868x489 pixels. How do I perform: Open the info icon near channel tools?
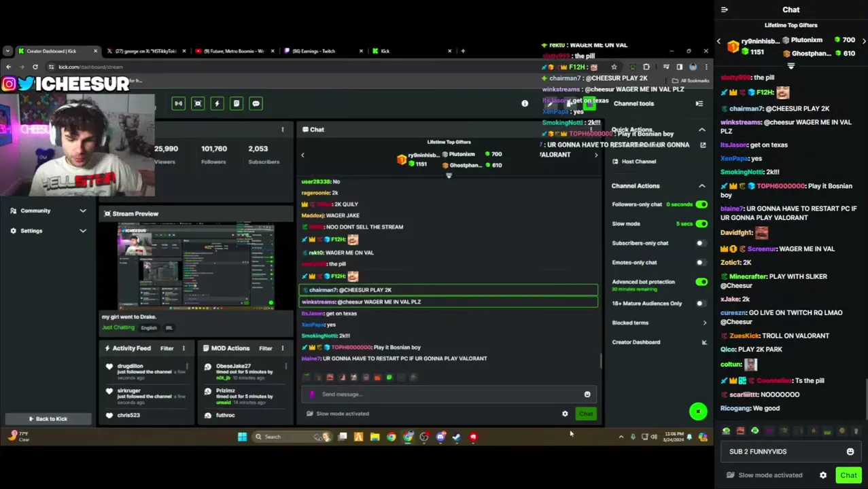coord(525,103)
